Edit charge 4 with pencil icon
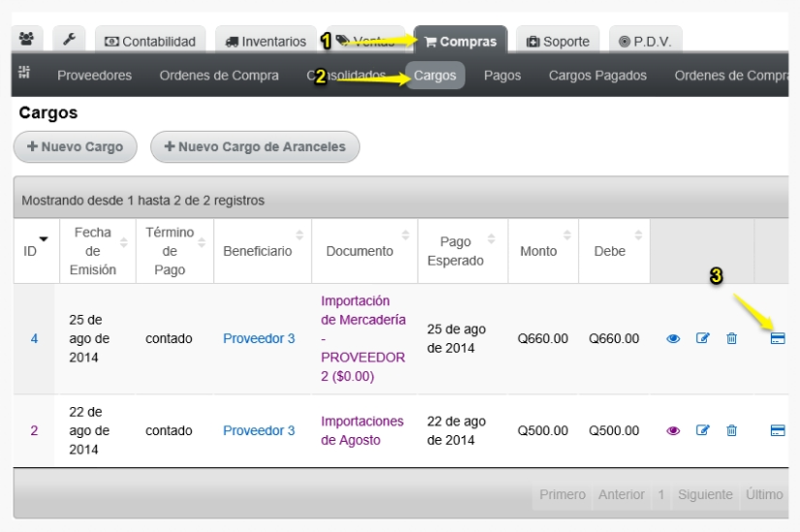800x532 pixels. (x=703, y=338)
